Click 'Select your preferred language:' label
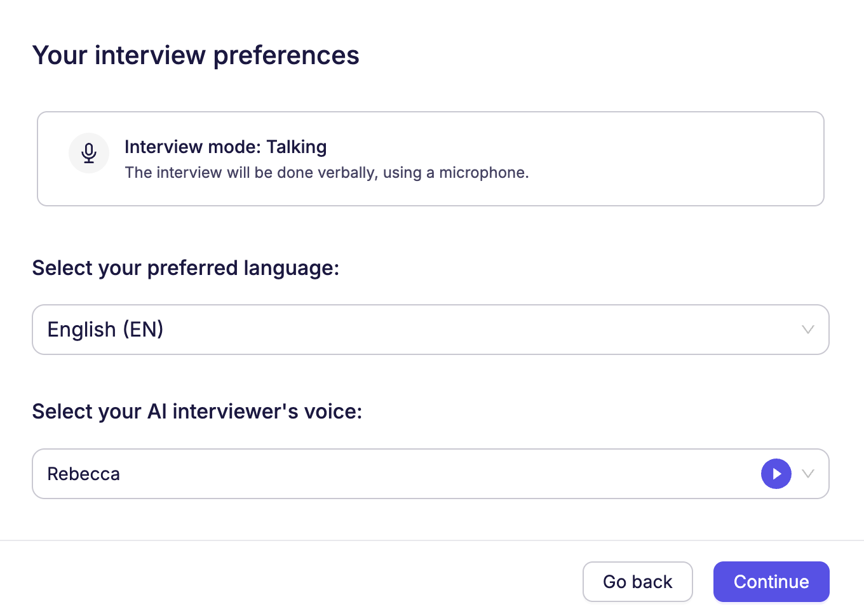The width and height of the screenshot is (864, 616). coord(186,268)
